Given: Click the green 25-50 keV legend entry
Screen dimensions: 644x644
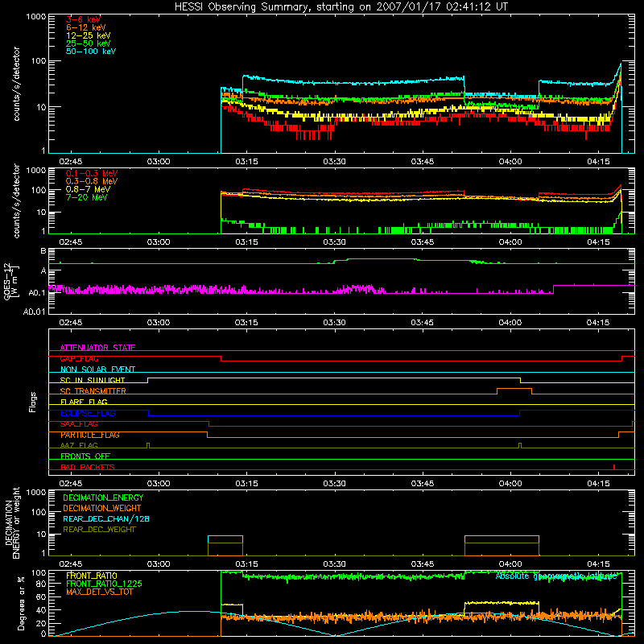Looking at the screenshot, I should pyautogui.click(x=89, y=43).
